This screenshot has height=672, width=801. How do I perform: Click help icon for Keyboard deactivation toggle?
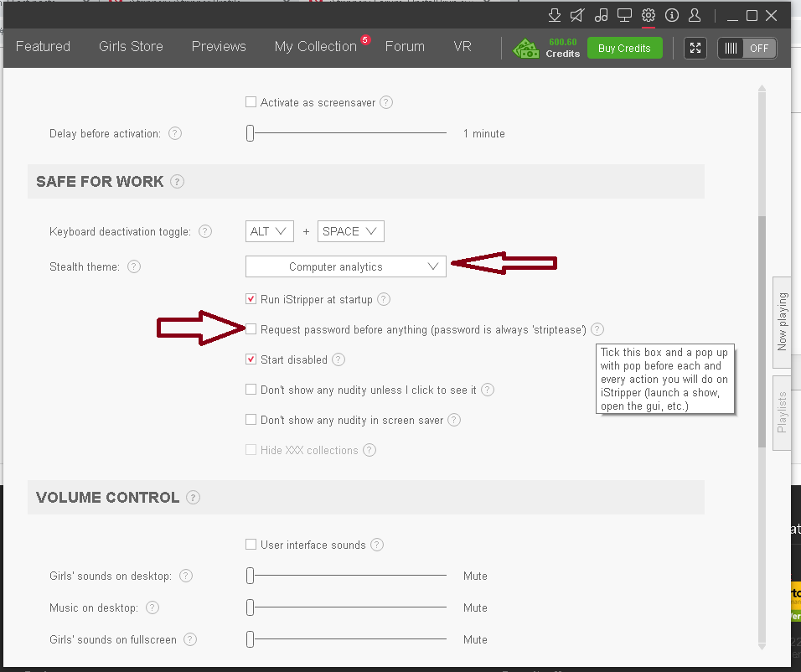tap(204, 231)
